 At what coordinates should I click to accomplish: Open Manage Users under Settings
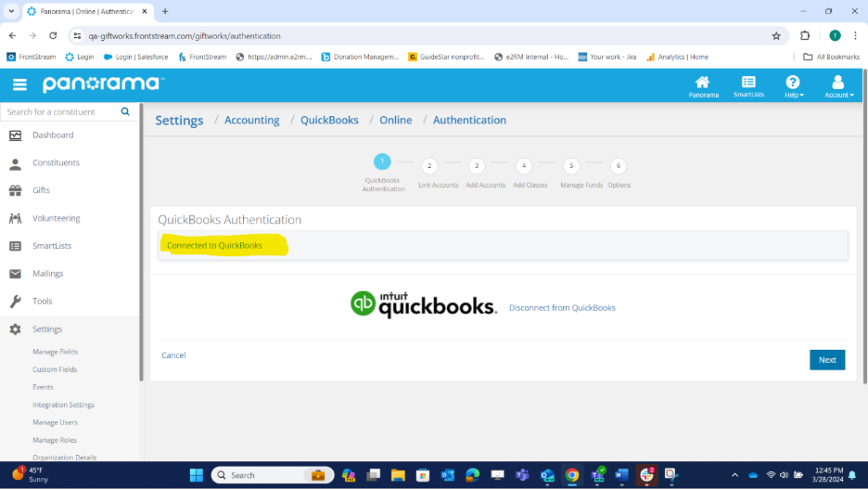click(55, 422)
